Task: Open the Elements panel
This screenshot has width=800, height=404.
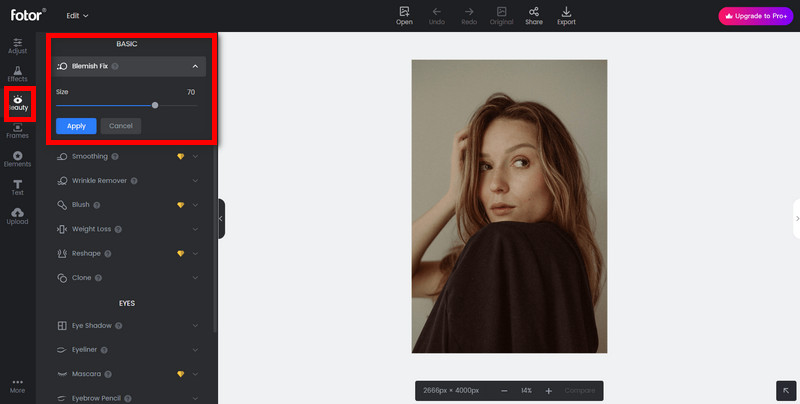Action: (x=17, y=158)
